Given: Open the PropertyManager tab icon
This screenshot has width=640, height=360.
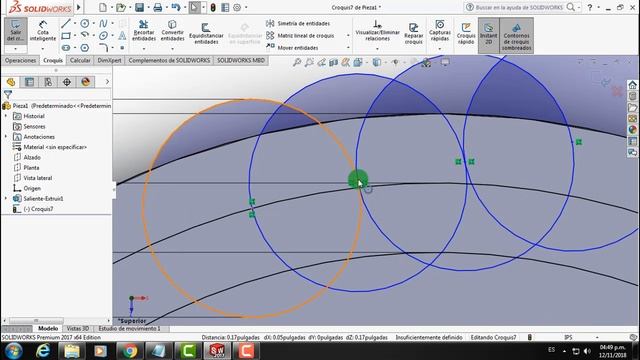Looking at the screenshot, I should tap(29, 82).
